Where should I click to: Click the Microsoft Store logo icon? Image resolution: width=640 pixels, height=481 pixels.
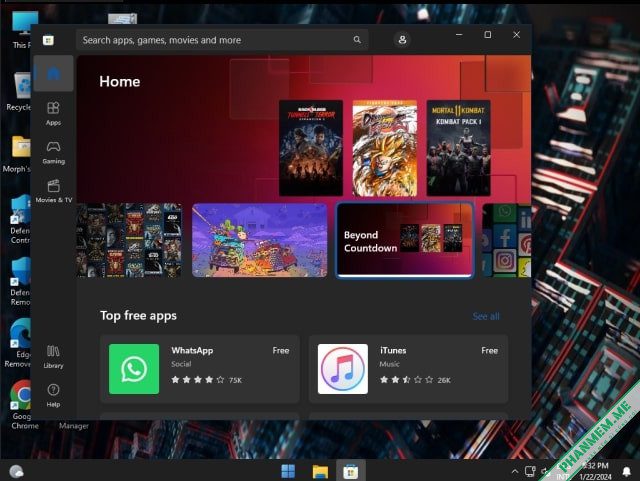point(48,40)
